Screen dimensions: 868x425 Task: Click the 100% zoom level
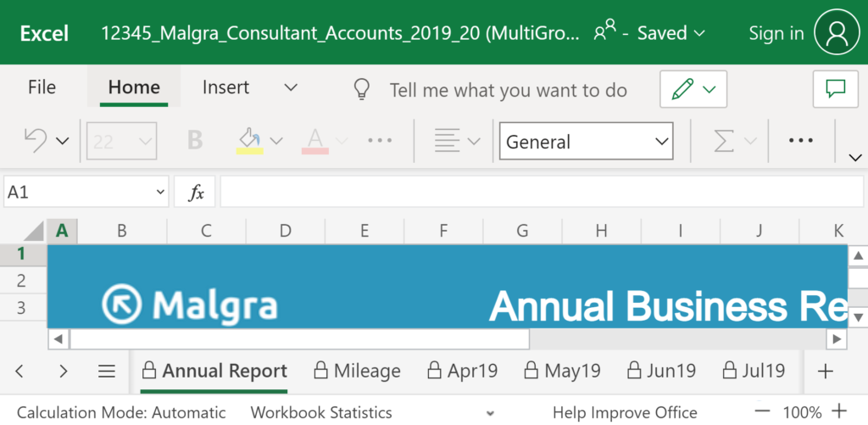[802, 412]
